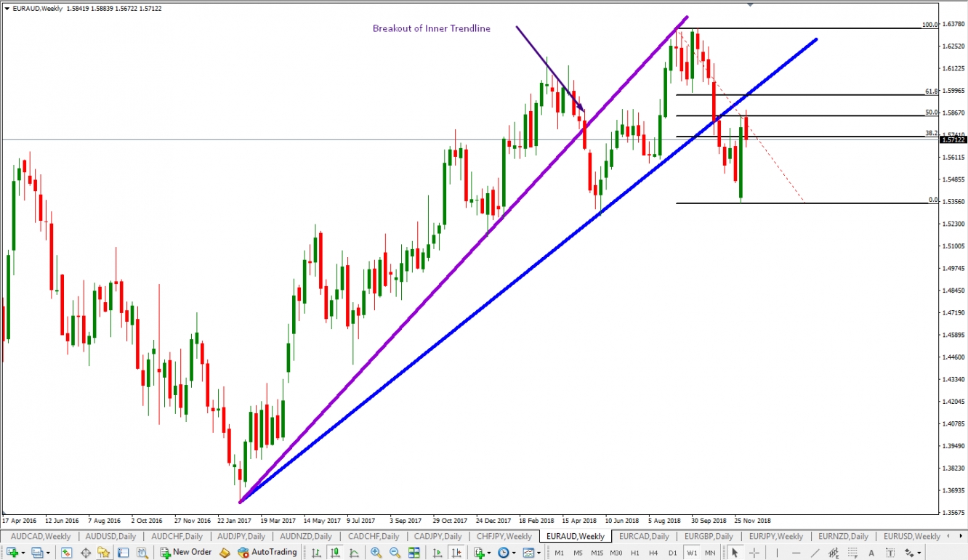Viewport: 968px width, 560px height.
Task: Open a New Chart from the toolbar
Action: (12, 553)
